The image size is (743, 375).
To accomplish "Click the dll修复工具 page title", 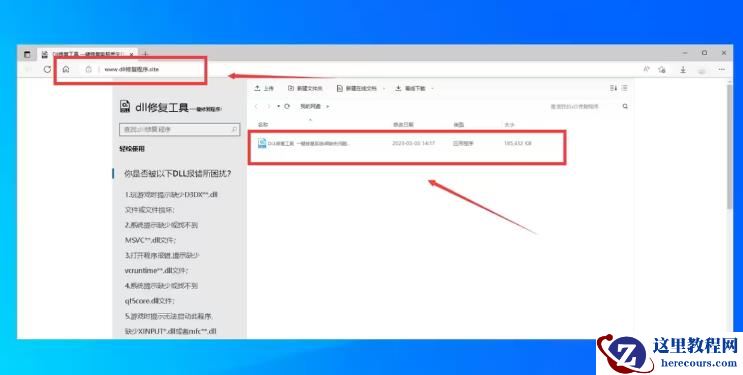I will [162, 108].
